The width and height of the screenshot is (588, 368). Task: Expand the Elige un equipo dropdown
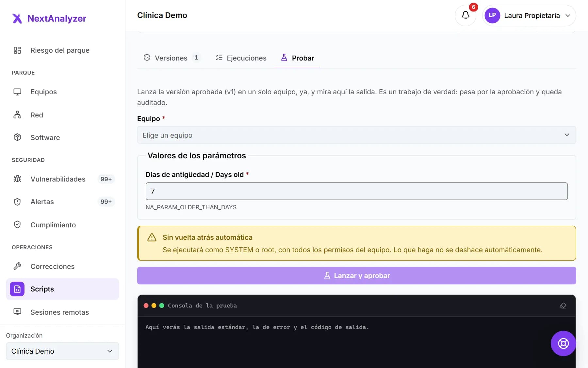pos(356,135)
